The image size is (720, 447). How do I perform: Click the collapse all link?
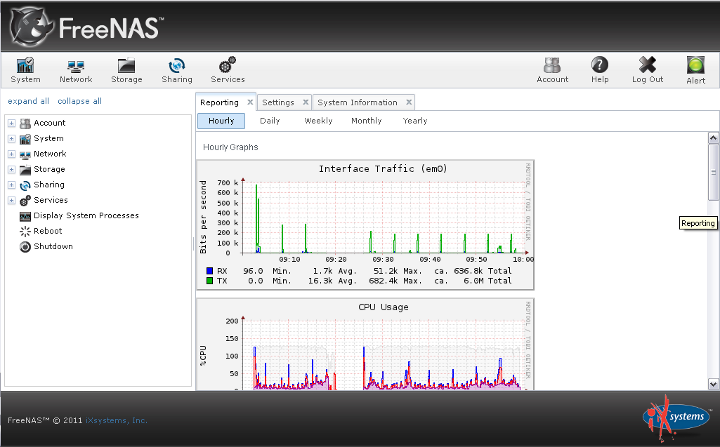79,101
